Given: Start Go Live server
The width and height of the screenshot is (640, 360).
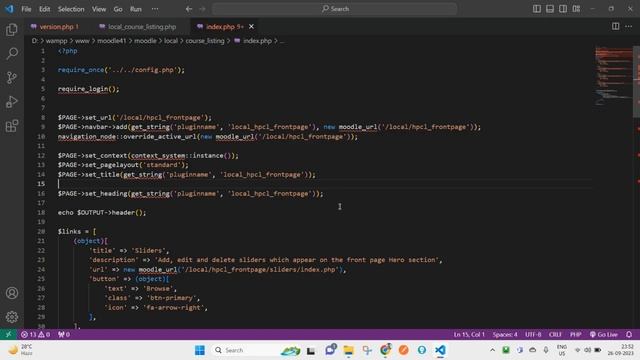Looking at the screenshot, I should tap(604, 334).
